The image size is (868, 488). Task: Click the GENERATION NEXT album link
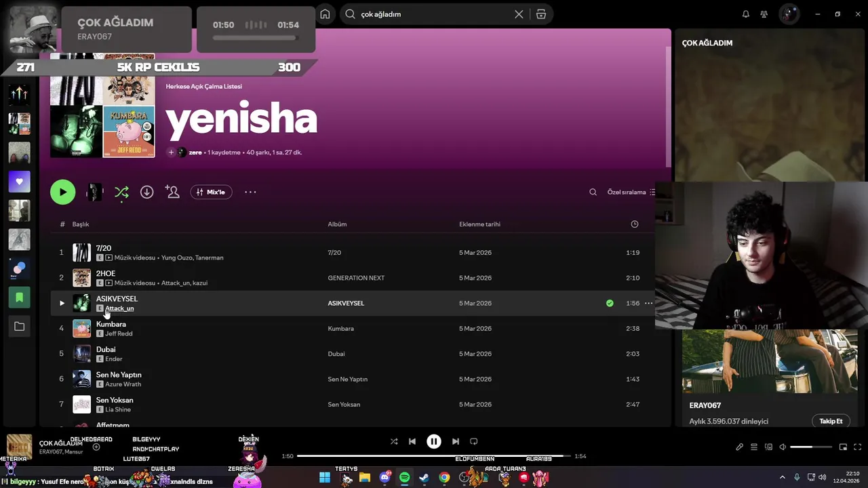pos(356,278)
